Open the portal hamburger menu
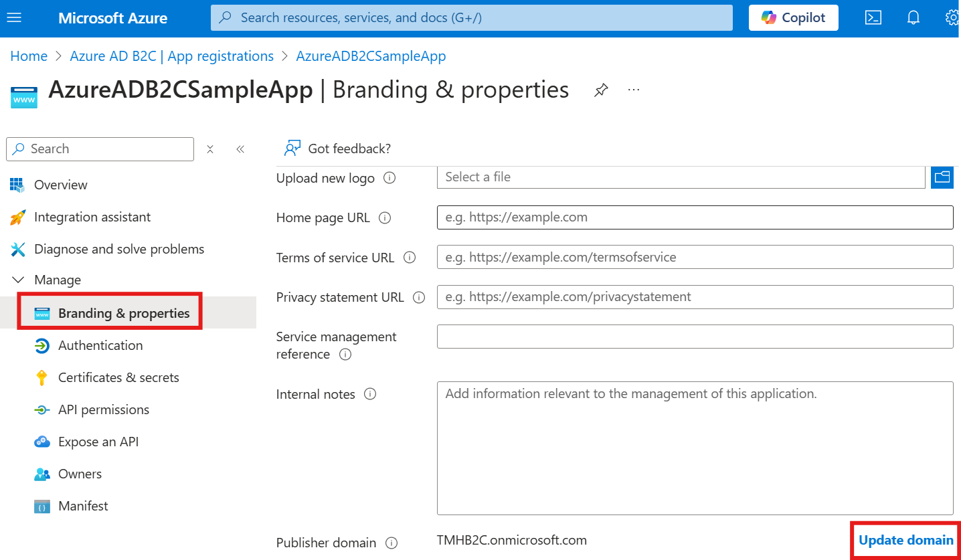This screenshot has width=961, height=560. 14,18
